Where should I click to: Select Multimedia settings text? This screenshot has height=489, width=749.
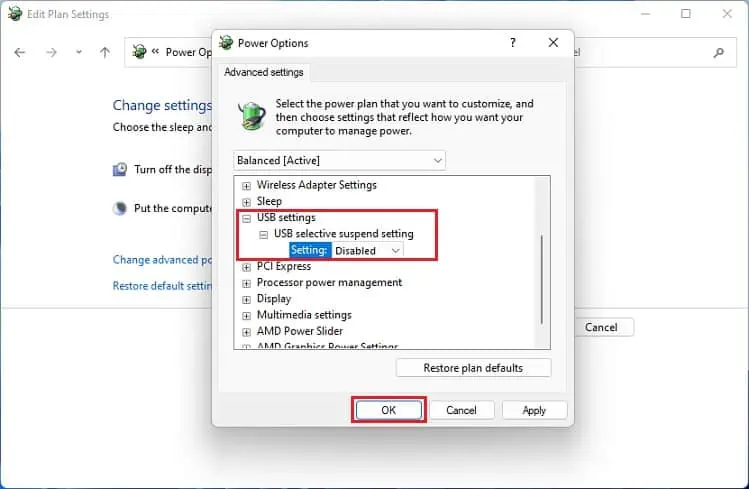click(304, 315)
